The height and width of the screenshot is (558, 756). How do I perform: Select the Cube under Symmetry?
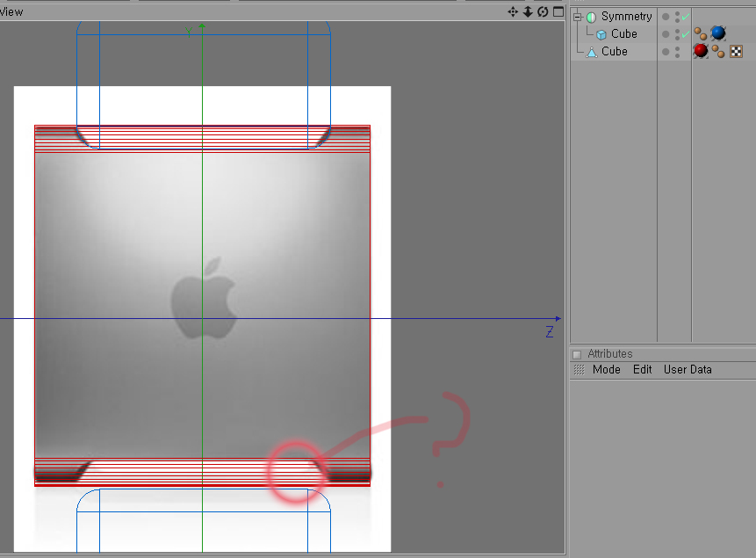[624, 33]
